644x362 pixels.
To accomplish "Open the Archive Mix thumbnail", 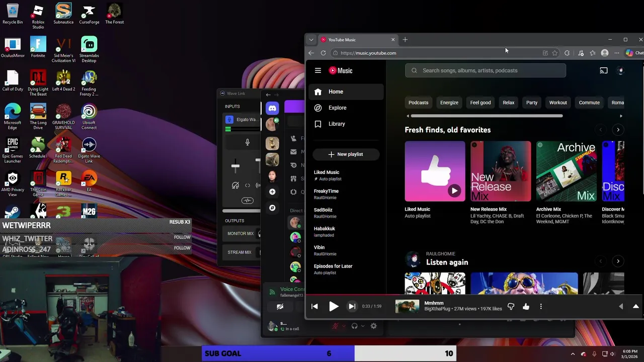I will point(566,171).
